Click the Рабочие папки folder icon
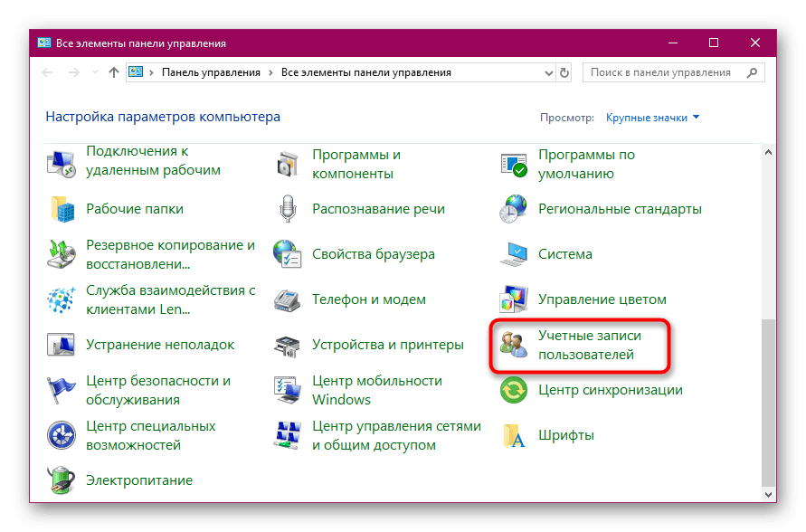The image size is (806, 532). [62, 209]
